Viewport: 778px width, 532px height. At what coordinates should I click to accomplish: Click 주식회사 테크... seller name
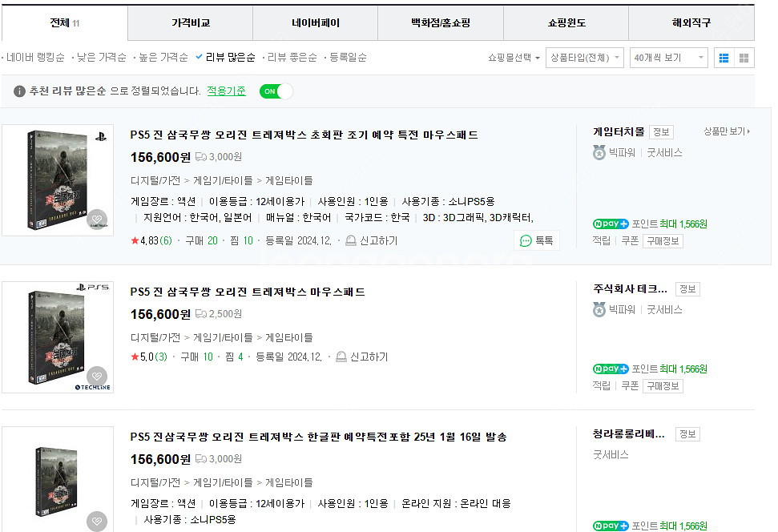pos(630,288)
